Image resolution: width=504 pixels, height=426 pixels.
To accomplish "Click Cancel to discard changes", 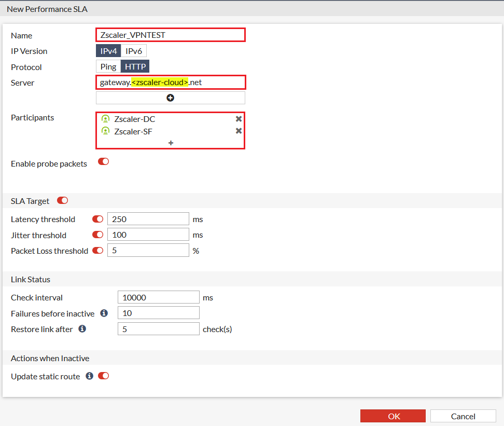I will [x=463, y=416].
